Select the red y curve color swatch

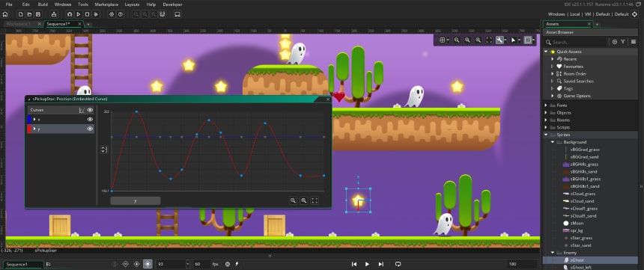point(29,129)
